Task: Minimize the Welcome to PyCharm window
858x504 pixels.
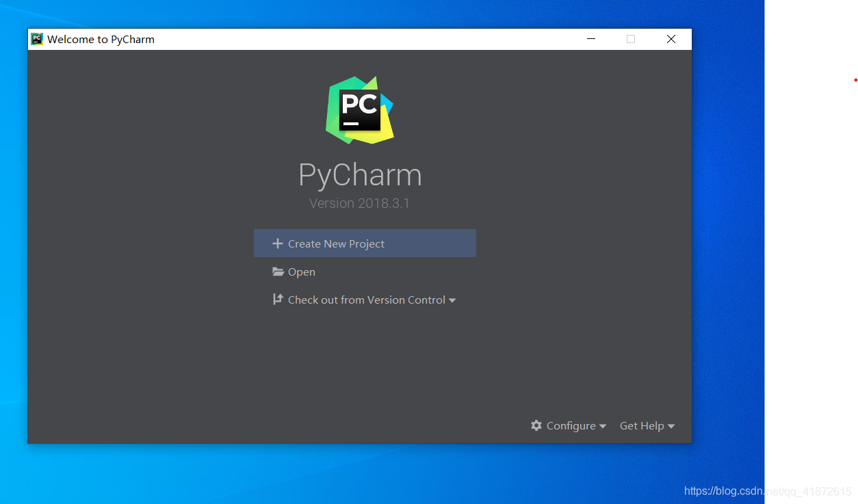Action: (x=591, y=39)
